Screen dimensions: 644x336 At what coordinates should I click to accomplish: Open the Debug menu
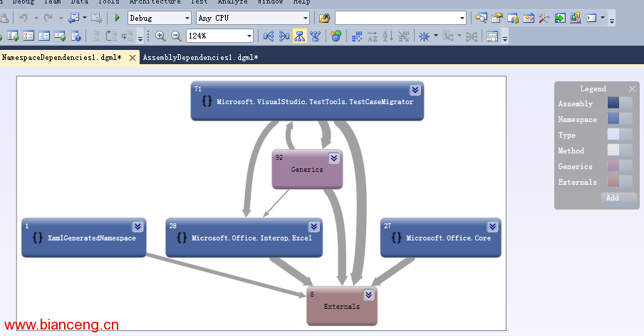[24, 2]
